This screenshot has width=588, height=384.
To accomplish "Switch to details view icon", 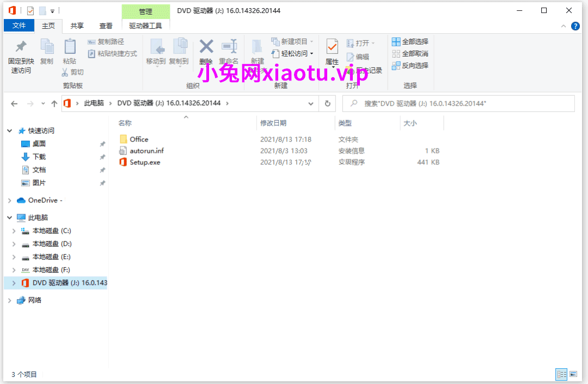I will [x=561, y=374].
